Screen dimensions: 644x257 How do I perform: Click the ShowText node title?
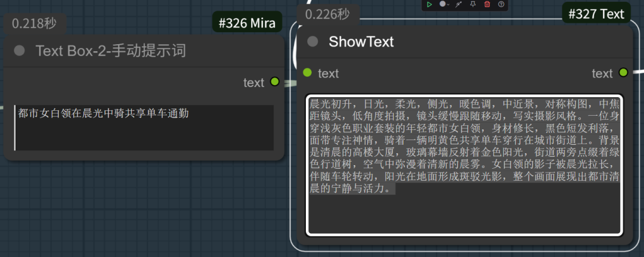coord(361,42)
